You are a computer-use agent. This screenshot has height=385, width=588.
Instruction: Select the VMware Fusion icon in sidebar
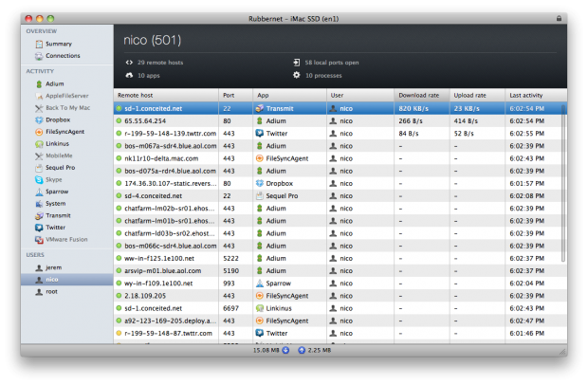(39, 240)
